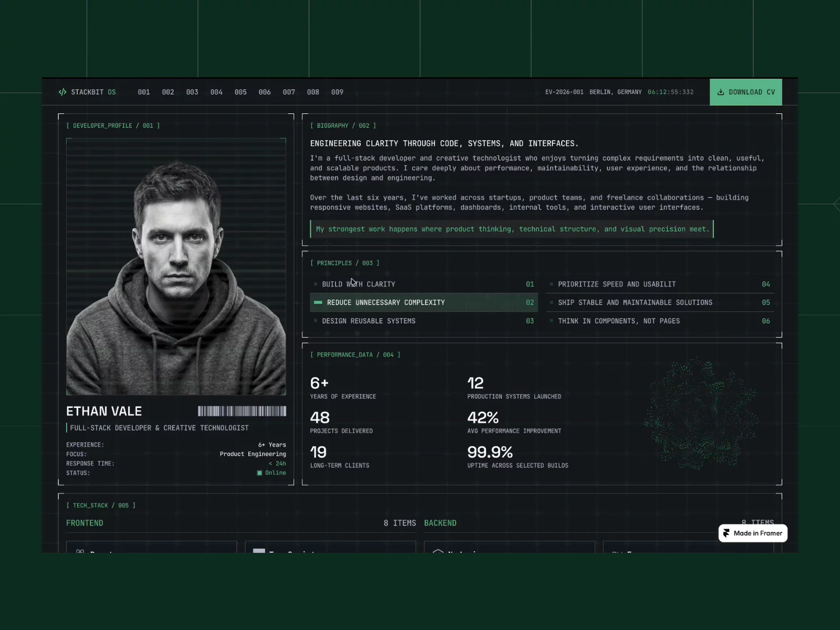The image size is (840, 630).
Task: Click the download icon in Download CV
Action: [x=721, y=92]
